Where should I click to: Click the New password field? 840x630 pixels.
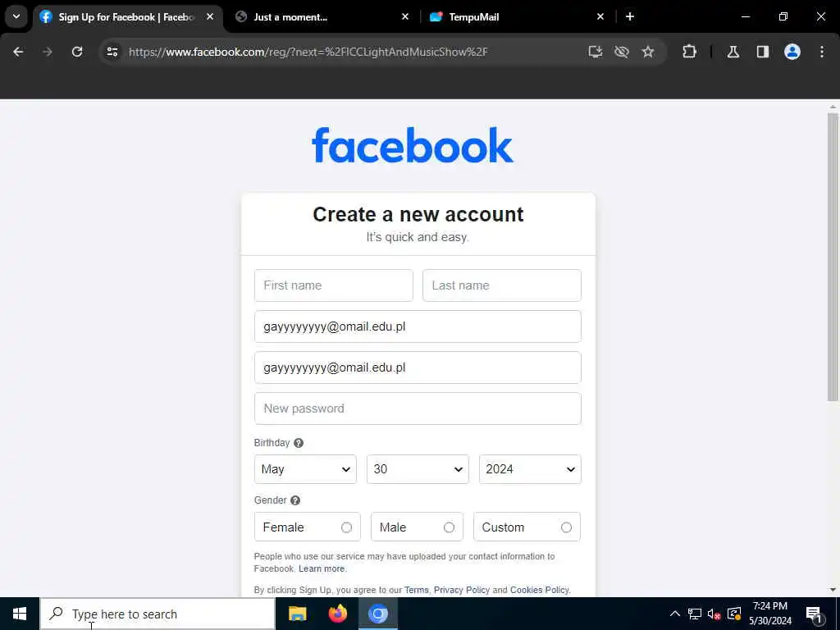pos(418,409)
